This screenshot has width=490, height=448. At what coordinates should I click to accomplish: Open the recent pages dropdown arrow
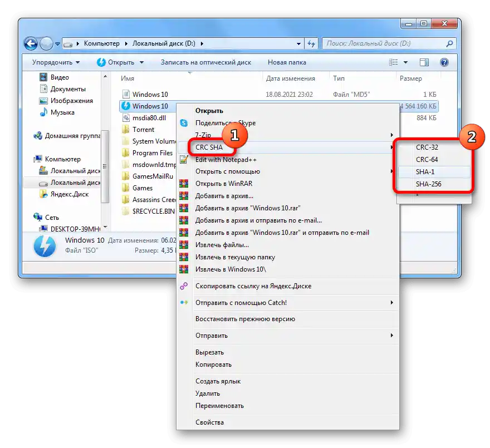pos(57,44)
